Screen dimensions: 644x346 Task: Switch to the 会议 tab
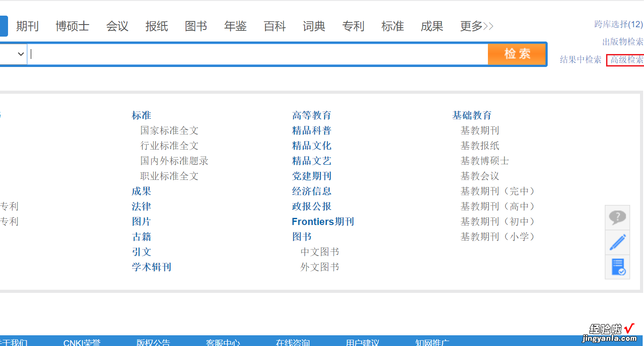pos(117,26)
